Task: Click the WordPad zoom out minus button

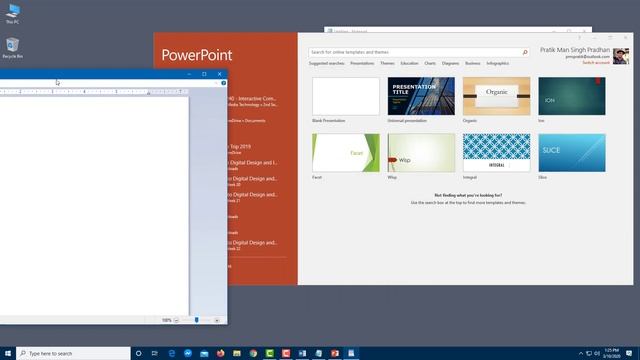Action: pyautogui.click(x=176, y=320)
